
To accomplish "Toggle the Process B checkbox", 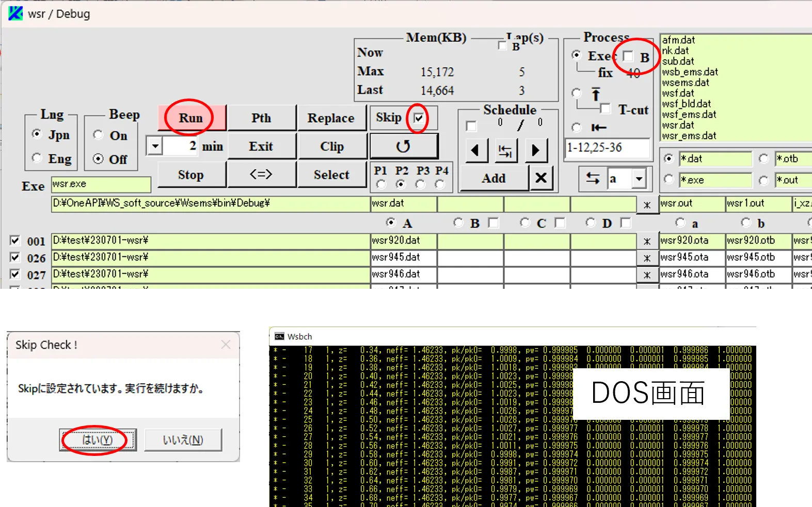I will point(628,56).
